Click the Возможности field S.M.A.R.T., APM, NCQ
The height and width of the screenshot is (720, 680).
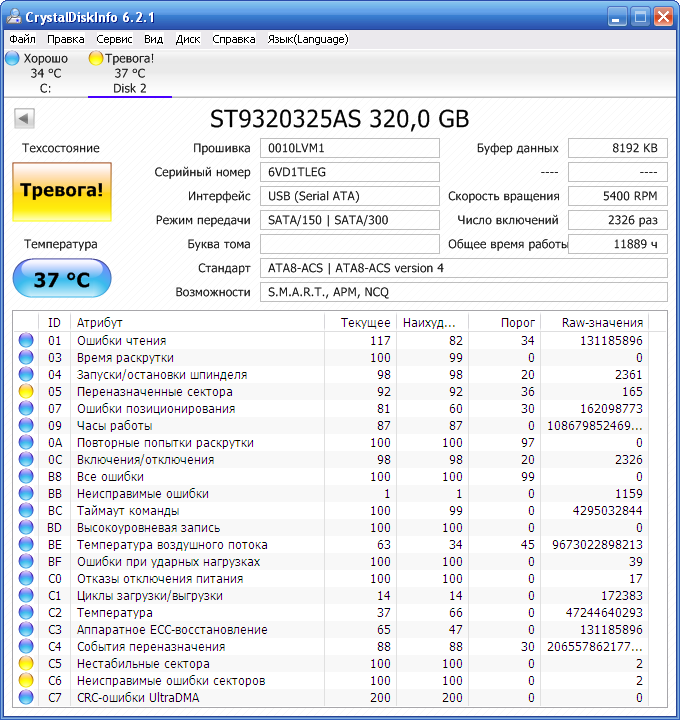[x=464, y=292]
